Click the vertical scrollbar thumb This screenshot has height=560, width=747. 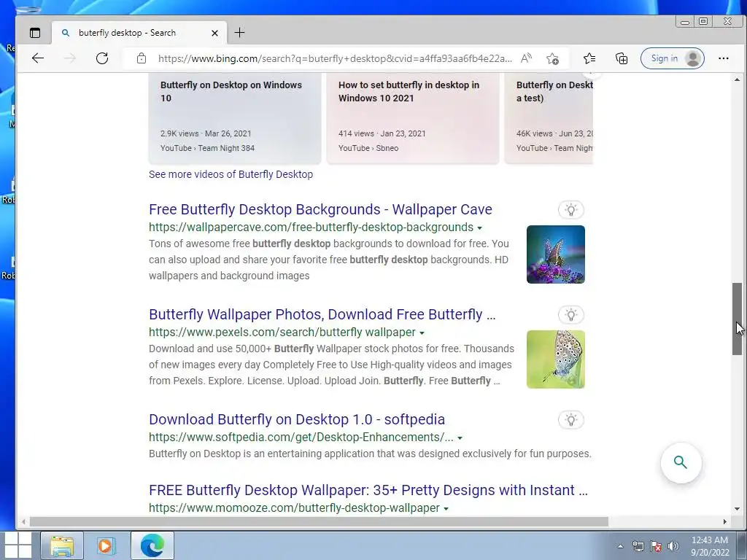click(737, 319)
